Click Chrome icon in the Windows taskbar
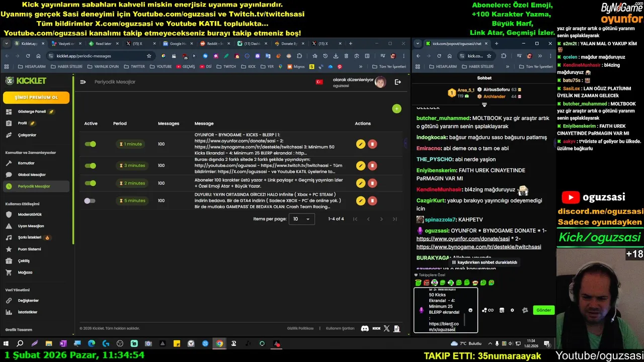Screen dimensions: 644x362 click(x=219, y=344)
